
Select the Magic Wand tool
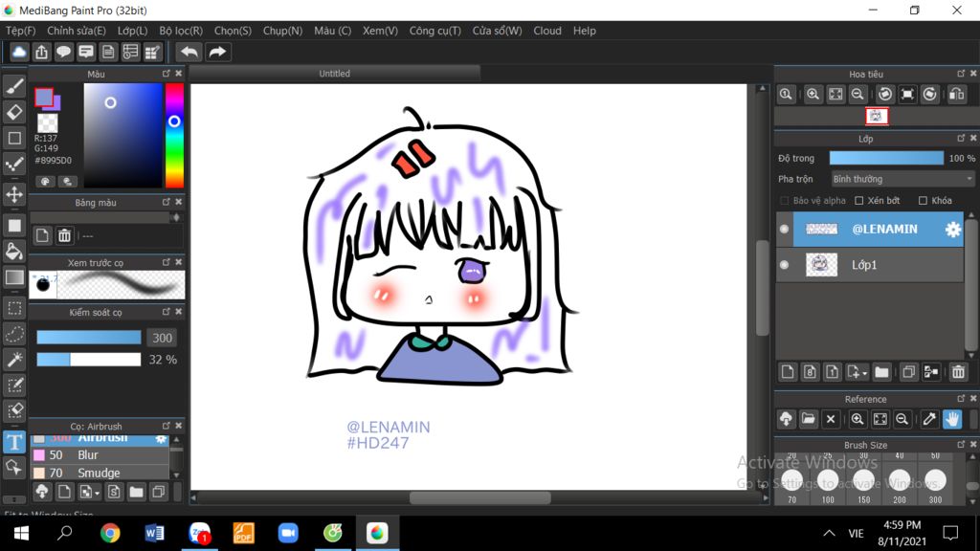pos(14,360)
